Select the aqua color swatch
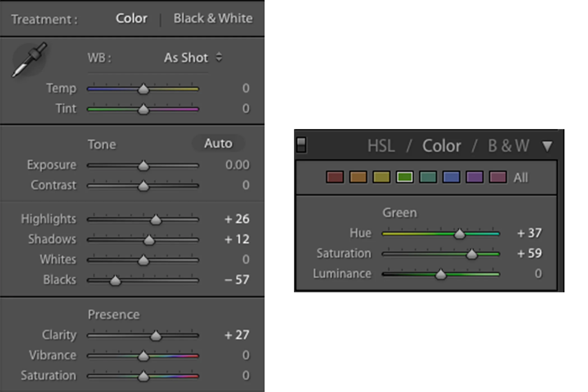The width and height of the screenshot is (588, 392). click(x=428, y=177)
